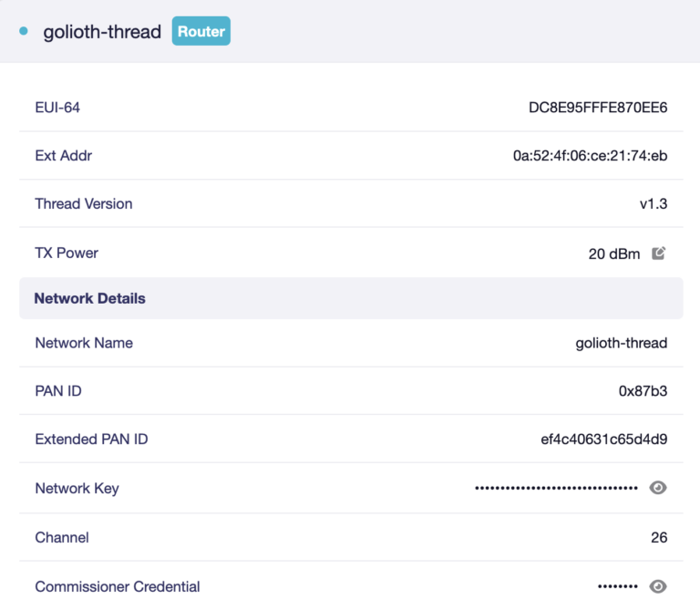The width and height of the screenshot is (700, 610).
Task: Click the Ext Addr label
Action: (x=64, y=156)
